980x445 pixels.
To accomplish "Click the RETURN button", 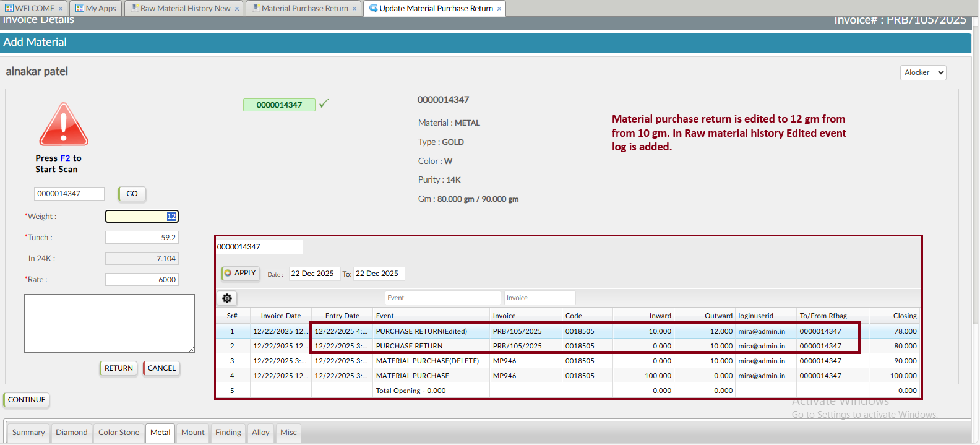I will (x=118, y=368).
